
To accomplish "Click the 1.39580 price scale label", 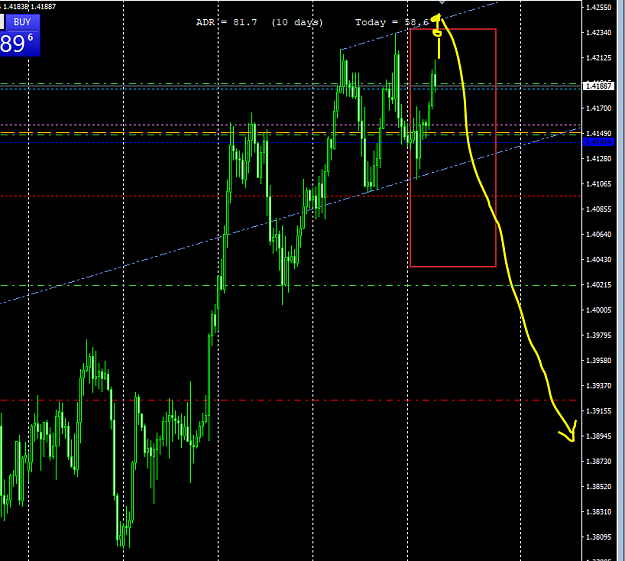I will click(x=599, y=360).
